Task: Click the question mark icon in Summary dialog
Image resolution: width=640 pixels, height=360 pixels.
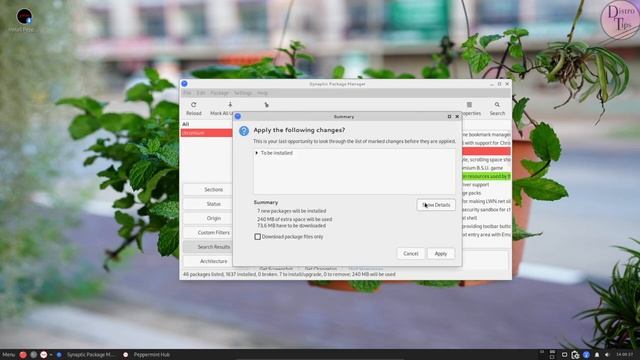Action: point(244,131)
